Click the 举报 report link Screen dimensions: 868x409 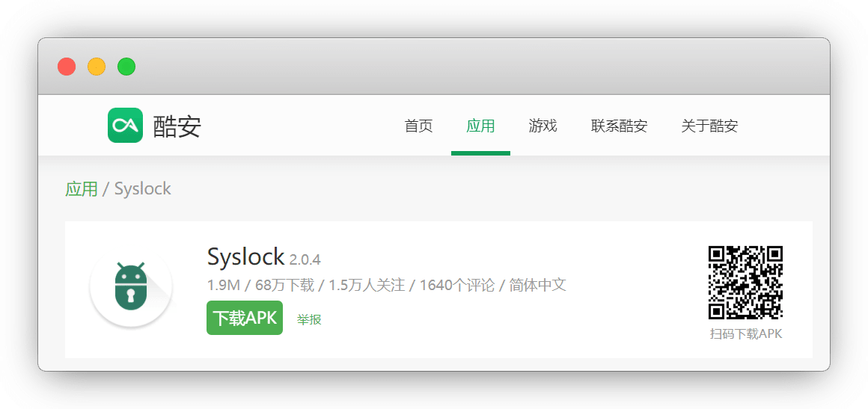pos(309,319)
